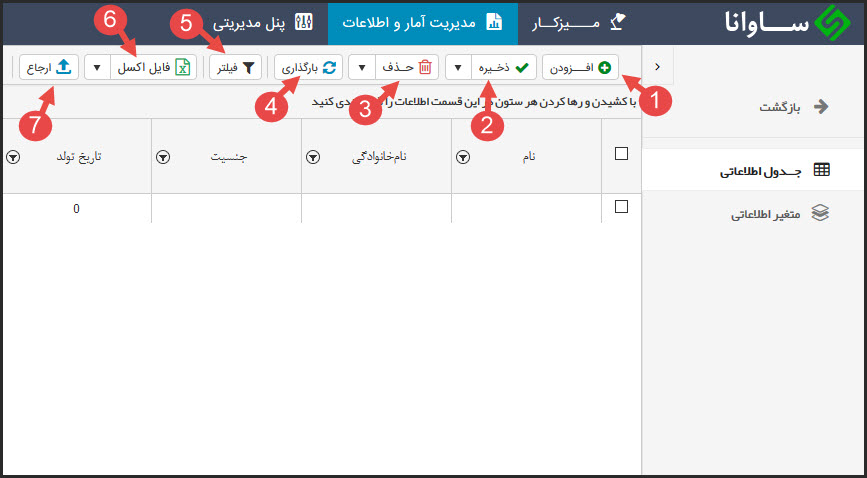Expand the Excel file dropdown arrow

[97, 67]
